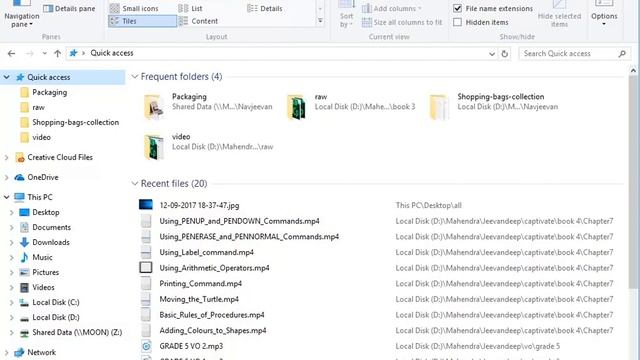The image size is (640, 360).
Task: Collapse This PC tree node
Action: [7, 197]
